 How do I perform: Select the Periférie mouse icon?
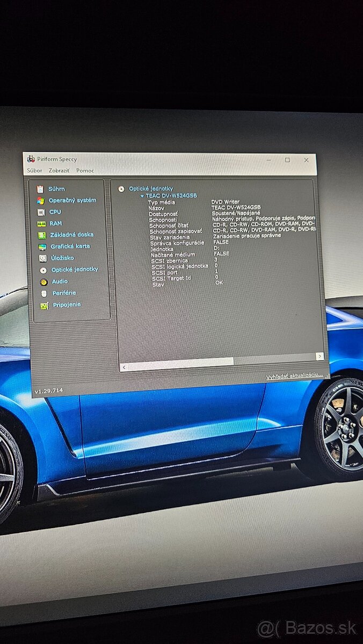click(x=44, y=294)
